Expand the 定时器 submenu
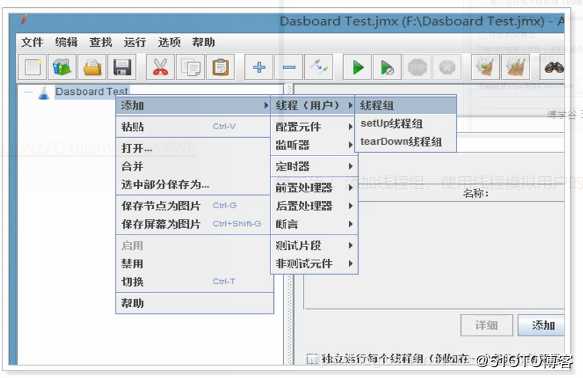This screenshot has height=378, width=583. 314,166
